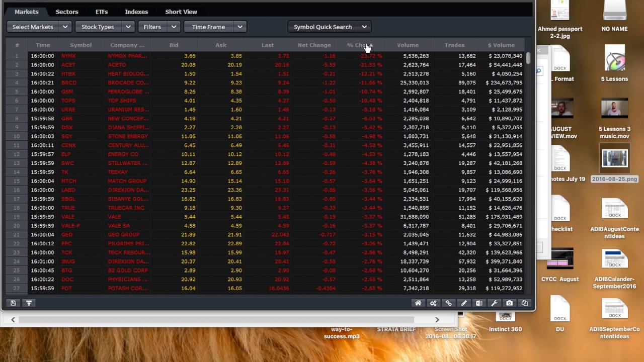Switch to the Indexes tab
Viewport: 644px width, 362px height.
click(136, 12)
